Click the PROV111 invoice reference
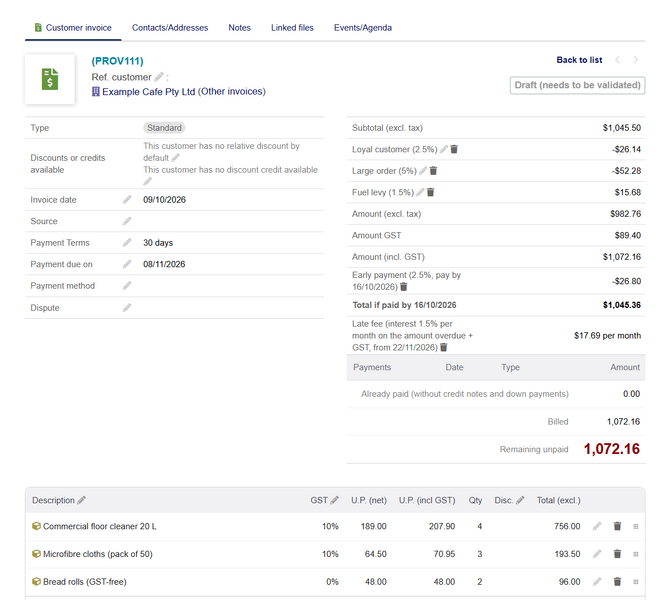 click(x=117, y=61)
